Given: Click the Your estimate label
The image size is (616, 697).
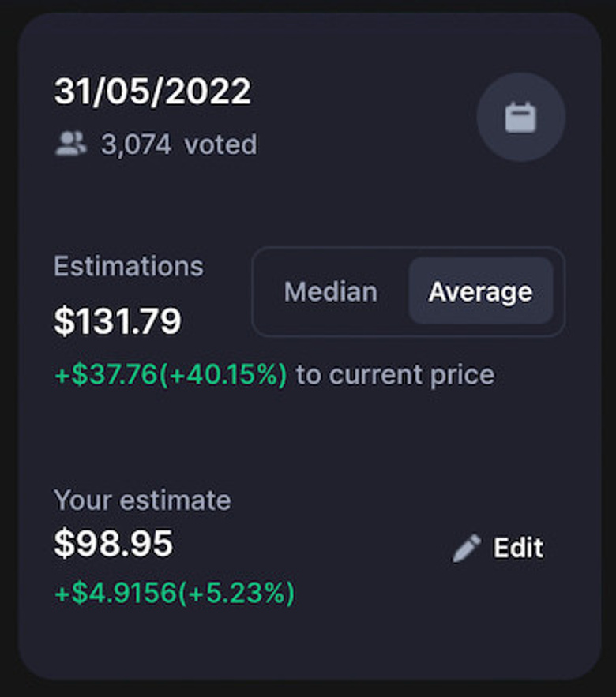Looking at the screenshot, I should click(x=142, y=500).
